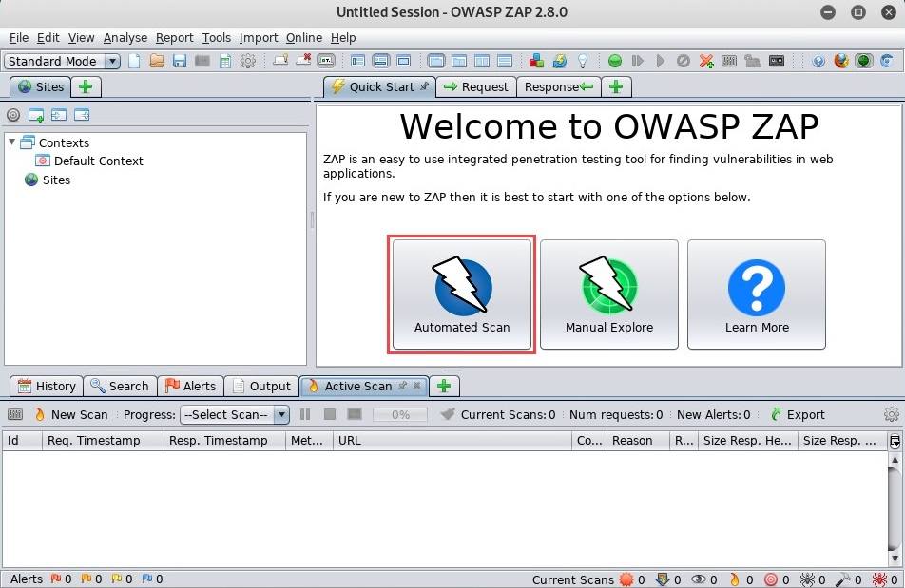Viewport: 905px width, 588px height.
Task: Open Manage Add-ons colored blocks icon
Action: (537, 61)
